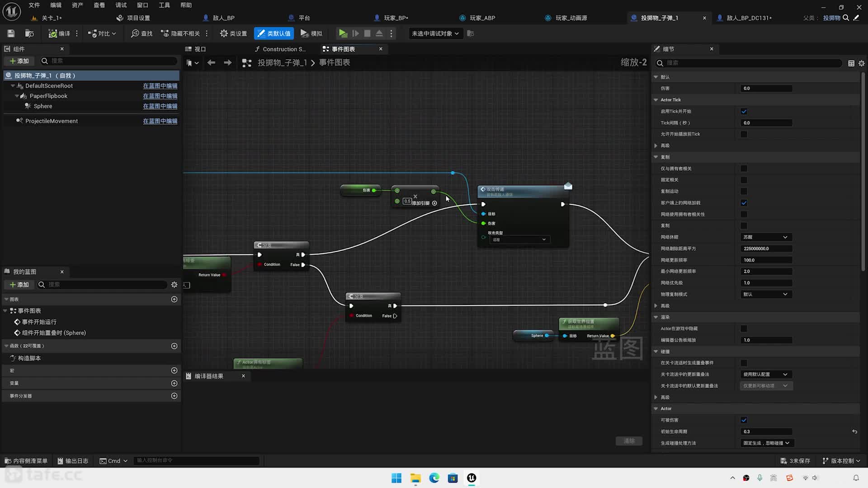
Task: Collapse the Actor Tick section
Action: (x=656, y=100)
